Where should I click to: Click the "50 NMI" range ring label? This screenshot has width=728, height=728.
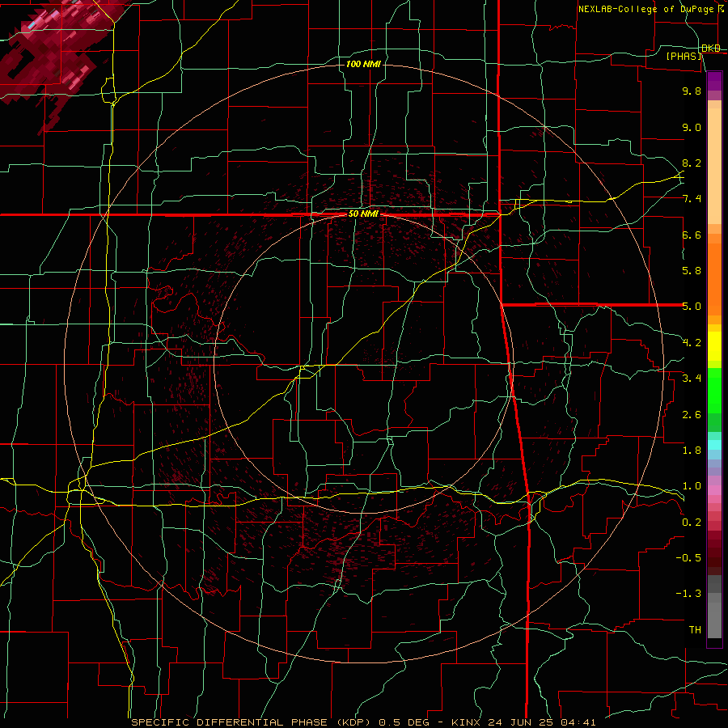[363, 214]
